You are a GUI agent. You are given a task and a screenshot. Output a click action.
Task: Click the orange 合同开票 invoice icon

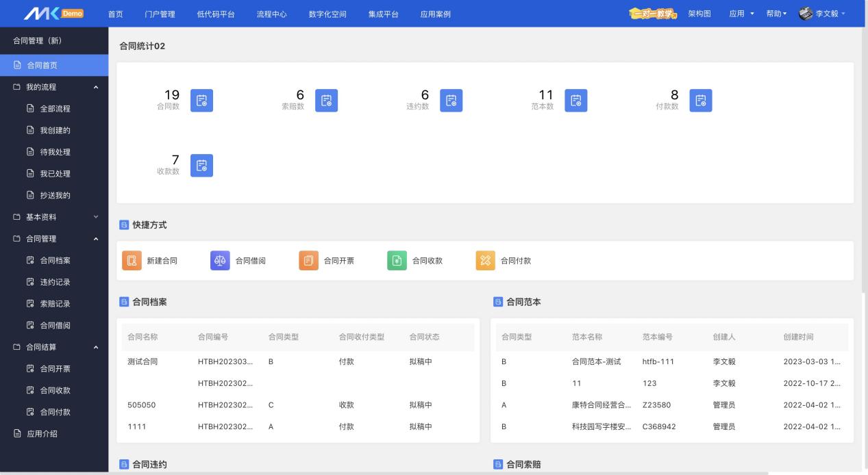click(308, 260)
